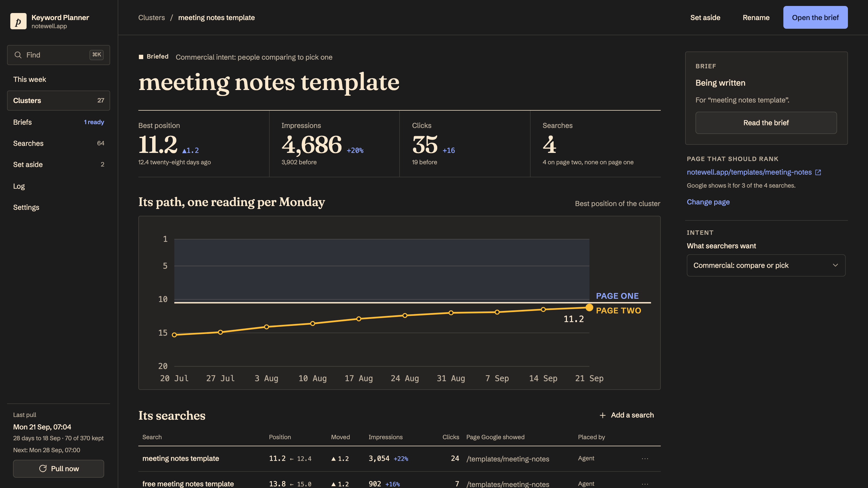Open the Searches section
868x488 pixels.
point(59,143)
